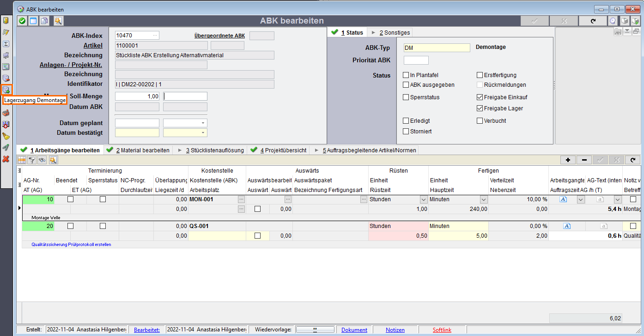The height and width of the screenshot is (336, 644).
Task: Click the green checkmark toolbar icon
Action: pos(22,21)
